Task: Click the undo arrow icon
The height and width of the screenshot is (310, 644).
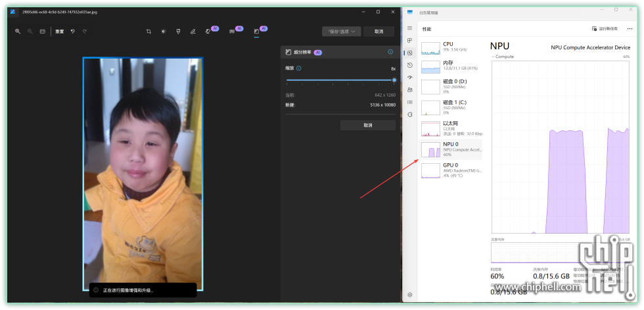Action: (72, 31)
